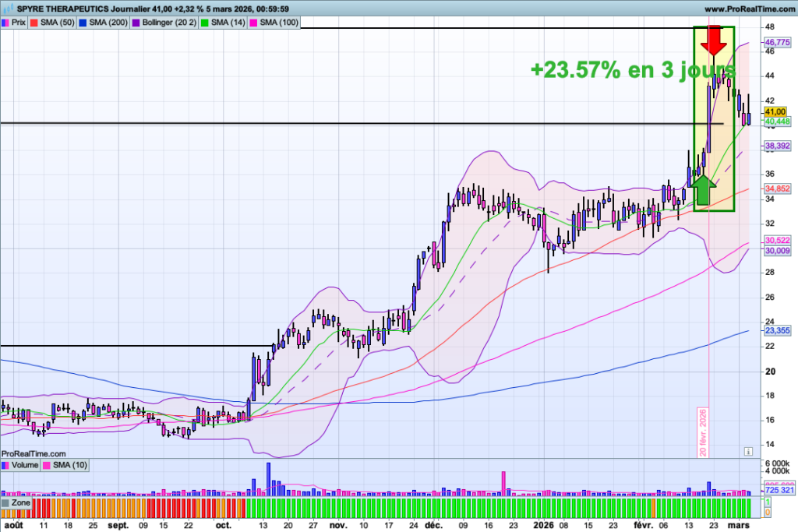Viewport: 798px width, 532px height.
Task: Select the Prix indicator label
Action: coord(19,23)
